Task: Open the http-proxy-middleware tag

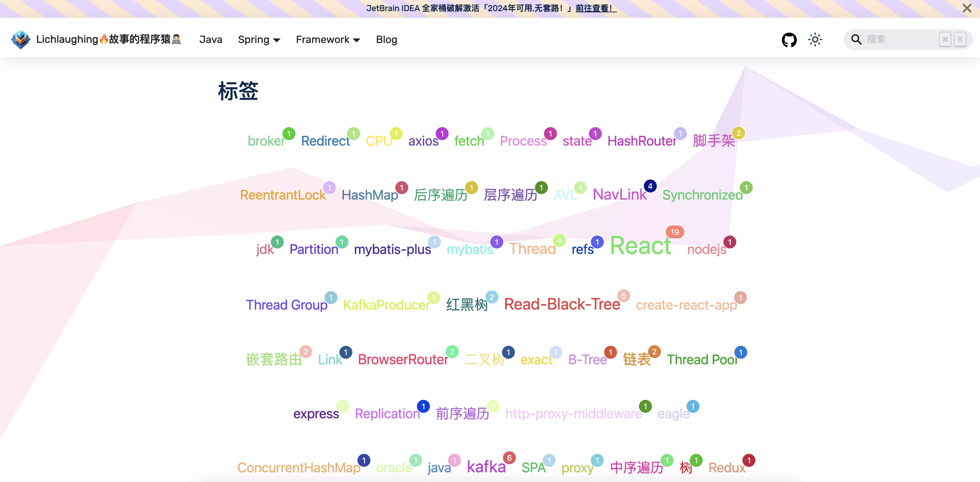Action: coord(573,413)
